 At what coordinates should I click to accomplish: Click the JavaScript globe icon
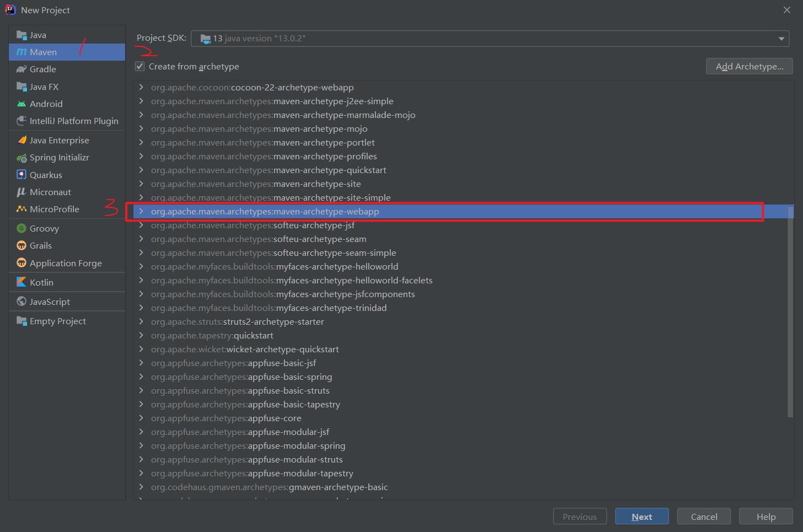(x=21, y=301)
